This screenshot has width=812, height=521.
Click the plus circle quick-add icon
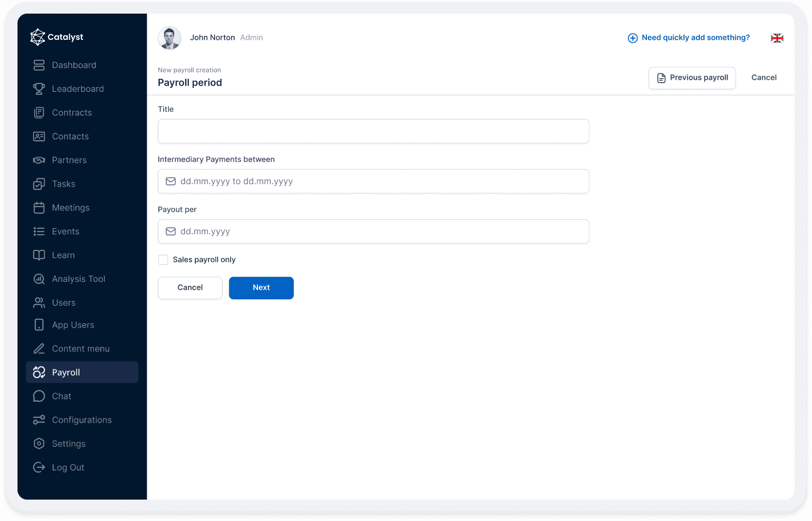click(632, 38)
